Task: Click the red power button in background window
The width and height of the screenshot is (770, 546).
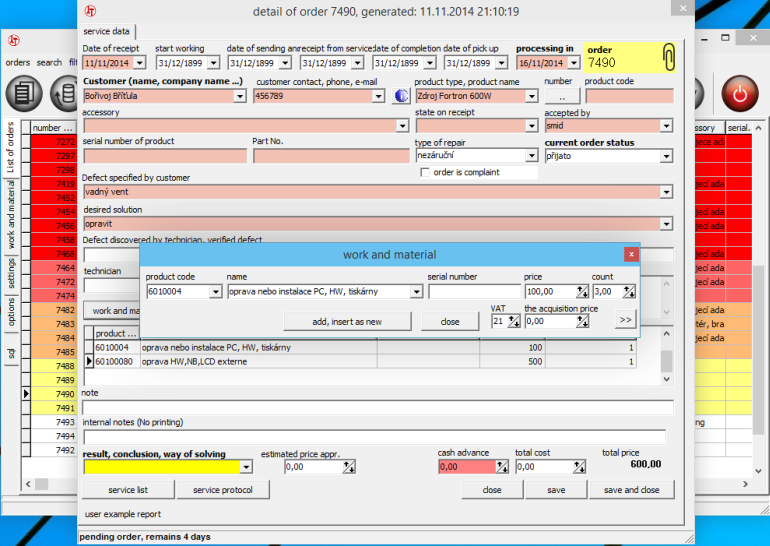Action: click(740, 94)
